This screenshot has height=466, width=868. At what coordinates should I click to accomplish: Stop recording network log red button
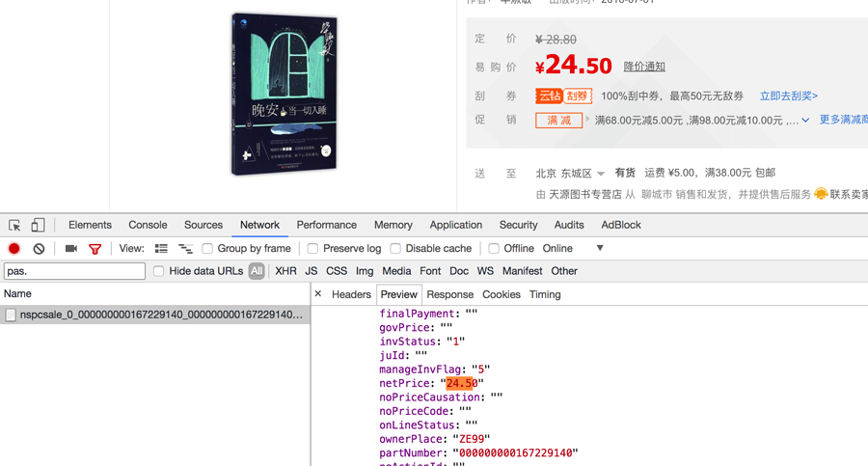tap(14, 249)
